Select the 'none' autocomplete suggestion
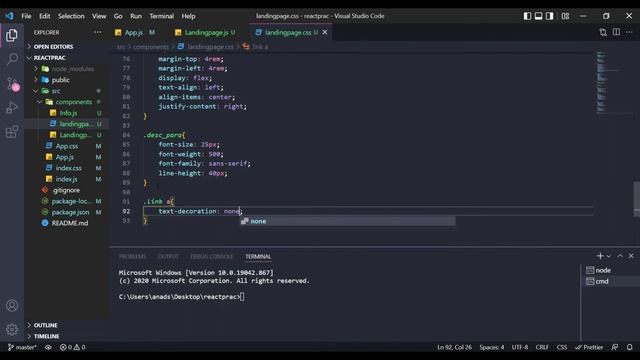This screenshot has height=360, width=640. [347, 221]
